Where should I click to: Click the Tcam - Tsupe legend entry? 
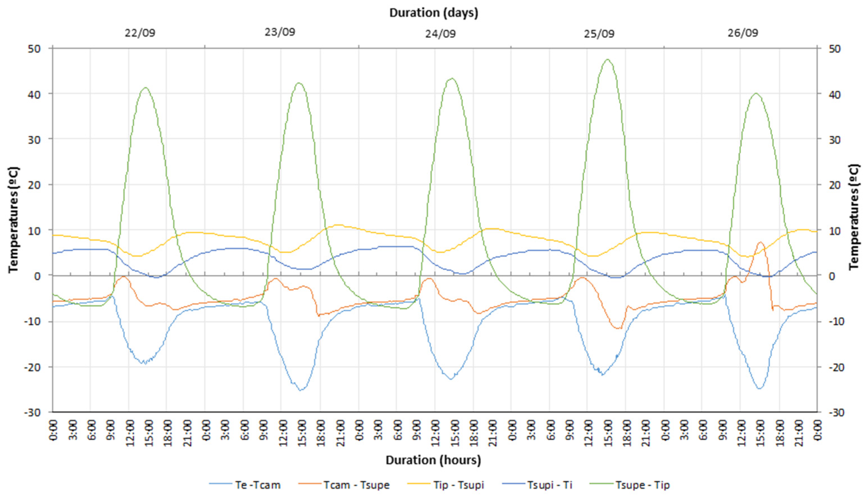pos(356,485)
